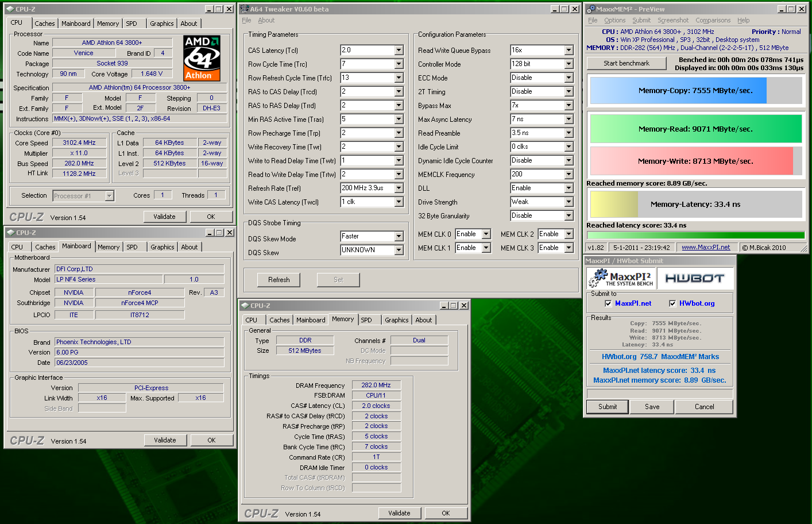
Task: Open the CAS Latency (Tcl) dropdown
Action: click(x=399, y=50)
